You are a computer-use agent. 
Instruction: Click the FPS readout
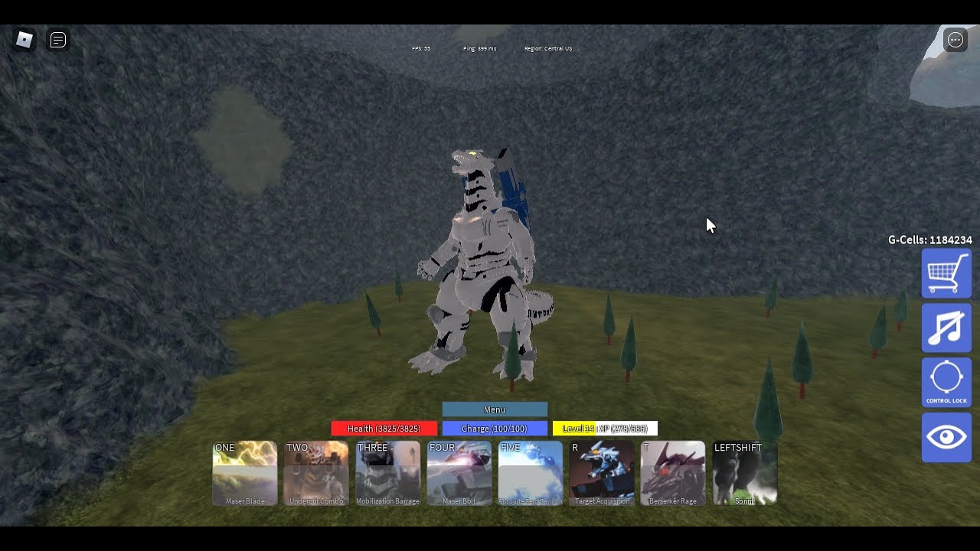pyautogui.click(x=421, y=48)
